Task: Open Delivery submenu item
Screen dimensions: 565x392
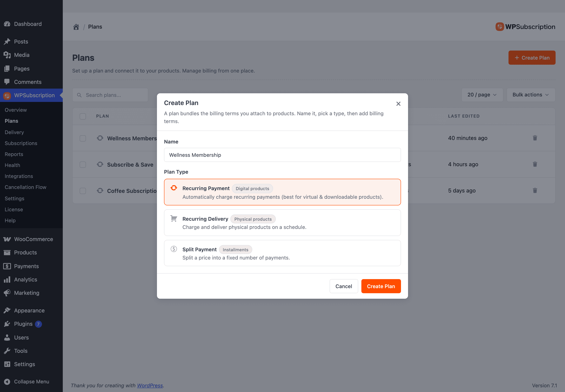Action: (14, 132)
